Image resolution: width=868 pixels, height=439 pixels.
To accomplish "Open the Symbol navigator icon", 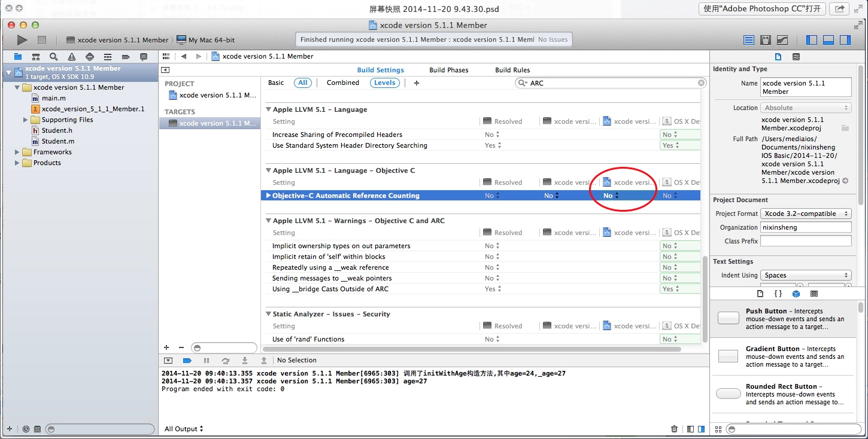I will 36,57.
